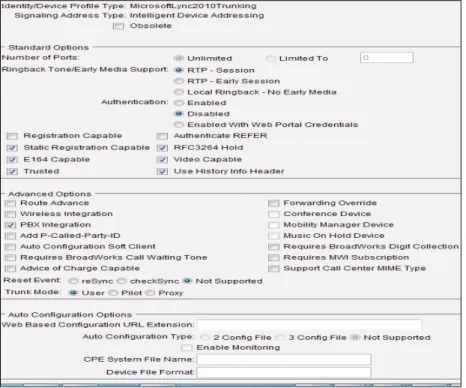Choose Local Ringback - No Early Media

[x=179, y=92]
